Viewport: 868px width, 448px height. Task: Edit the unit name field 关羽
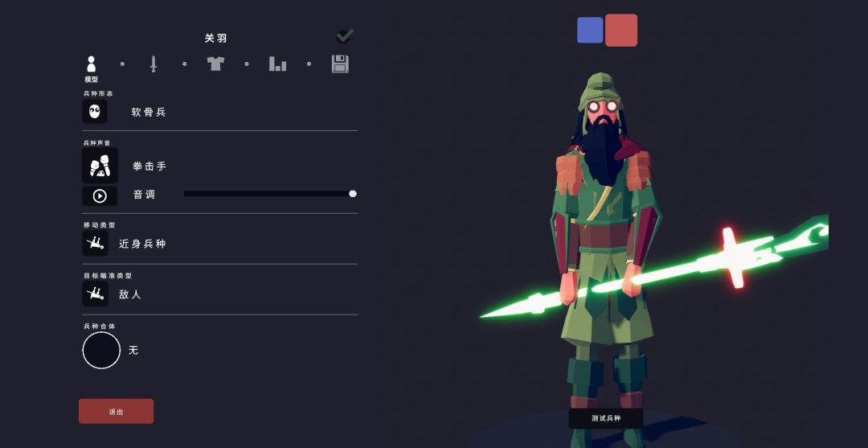coord(216,39)
